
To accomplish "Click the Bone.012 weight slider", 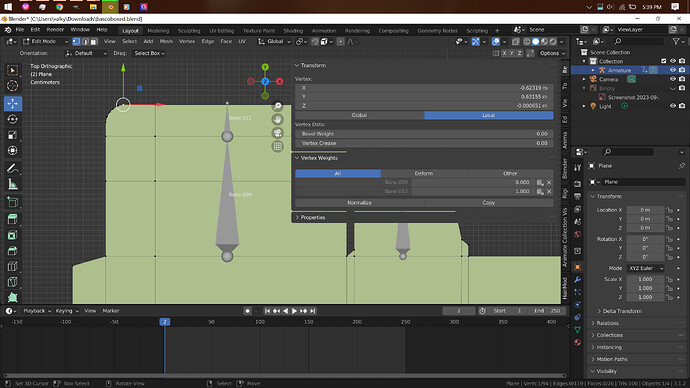I will [472, 191].
